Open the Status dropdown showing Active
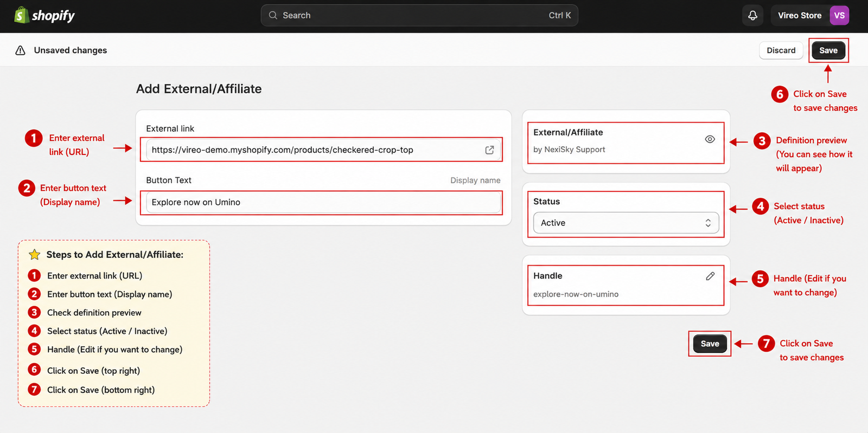This screenshot has height=433, width=868. pyautogui.click(x=626, y=223)
